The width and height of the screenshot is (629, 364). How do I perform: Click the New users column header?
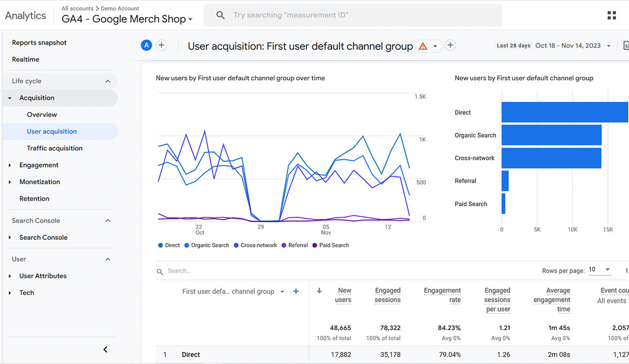coord(343,295)
